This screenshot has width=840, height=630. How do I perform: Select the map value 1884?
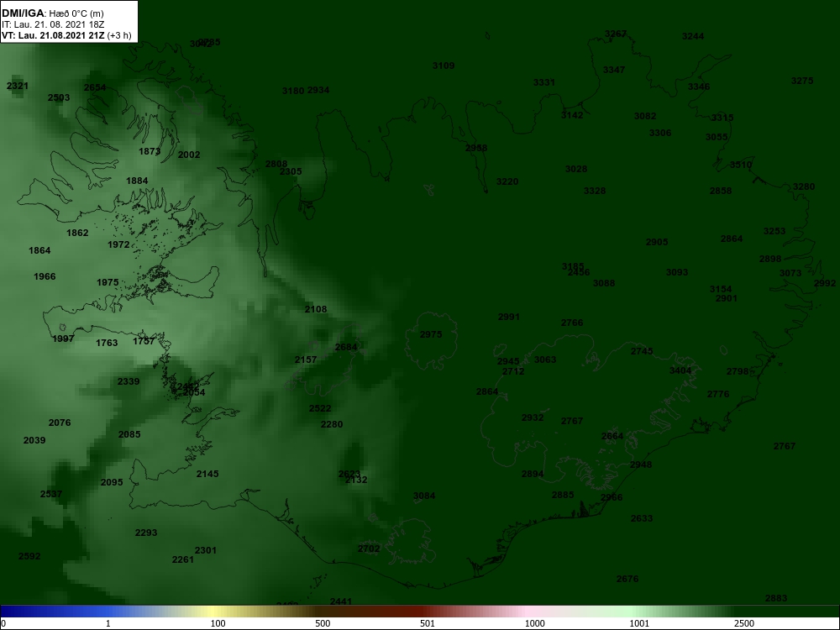137,181
